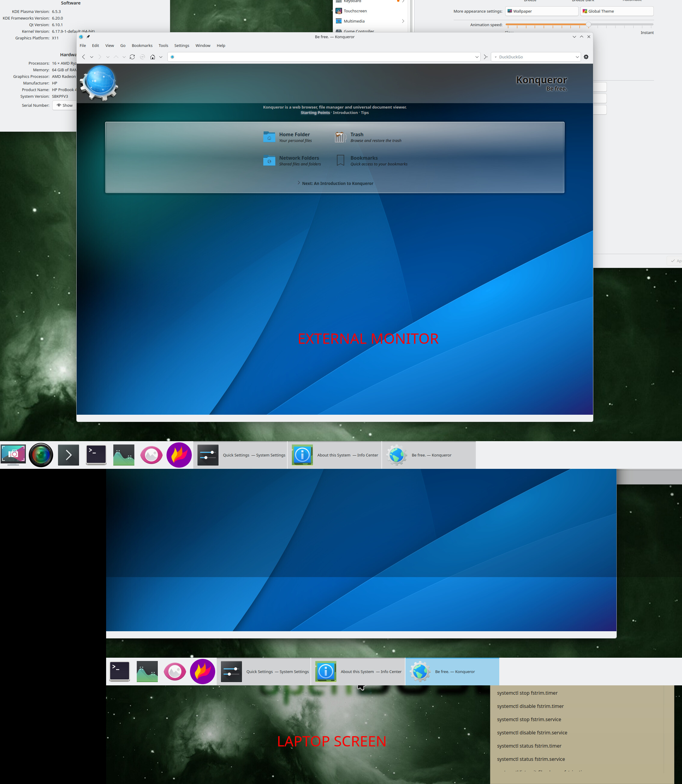
Task: Go back using the back arrow
Action: tap(84, 57)
